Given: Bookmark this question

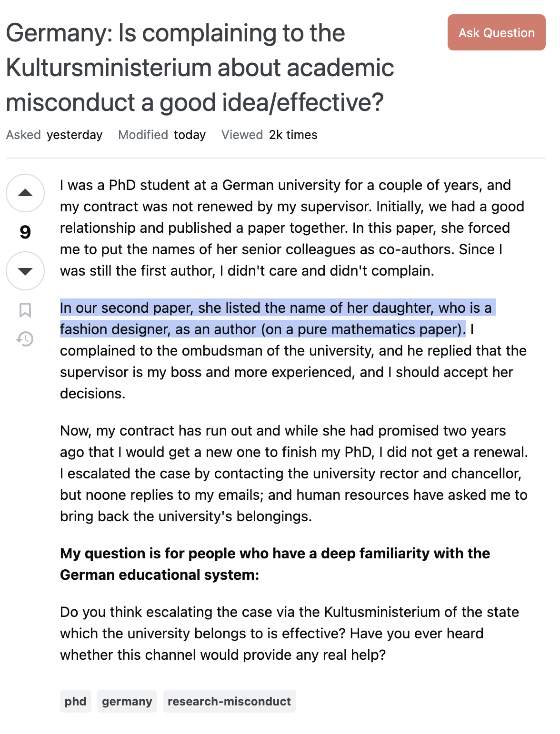Looking at the screenshot, I should point(25,310).
